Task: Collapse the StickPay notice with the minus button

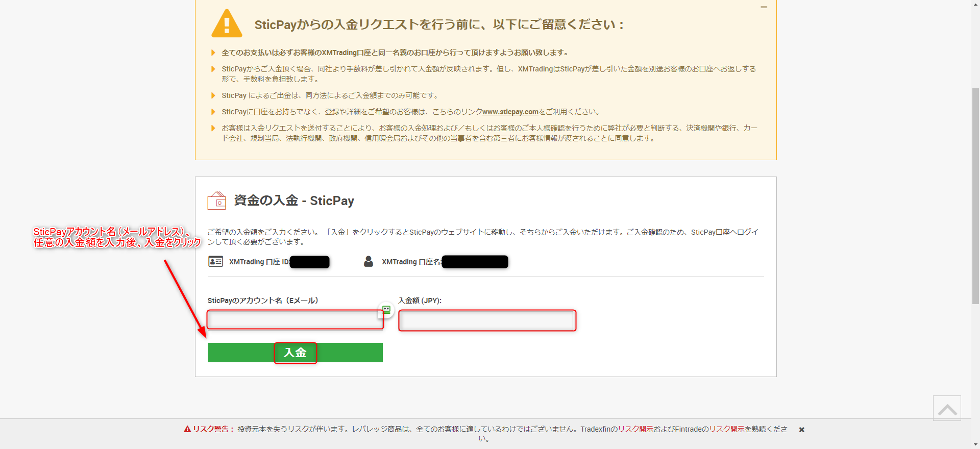Action: [x=764, y=7]
